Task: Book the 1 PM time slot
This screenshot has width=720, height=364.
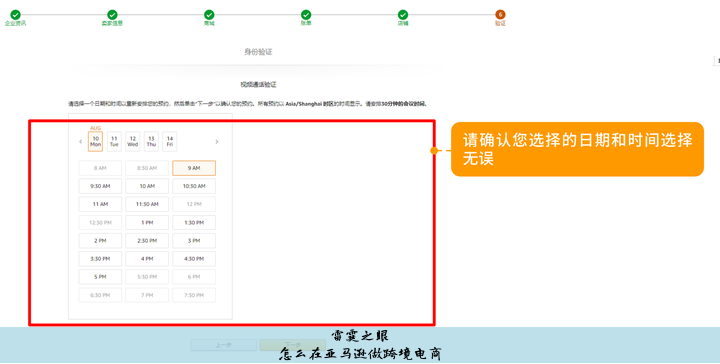Action: [147, 223]
